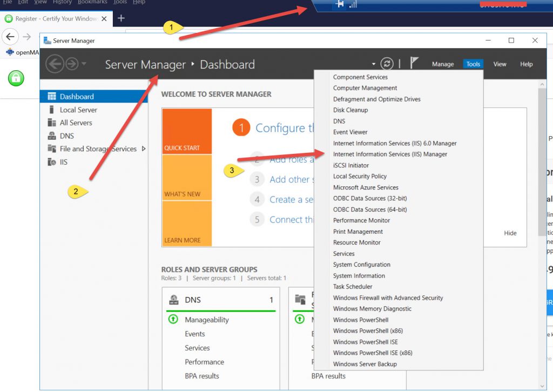
Task: Click the Server Manager forward arrow button
Action: [72, 64]
